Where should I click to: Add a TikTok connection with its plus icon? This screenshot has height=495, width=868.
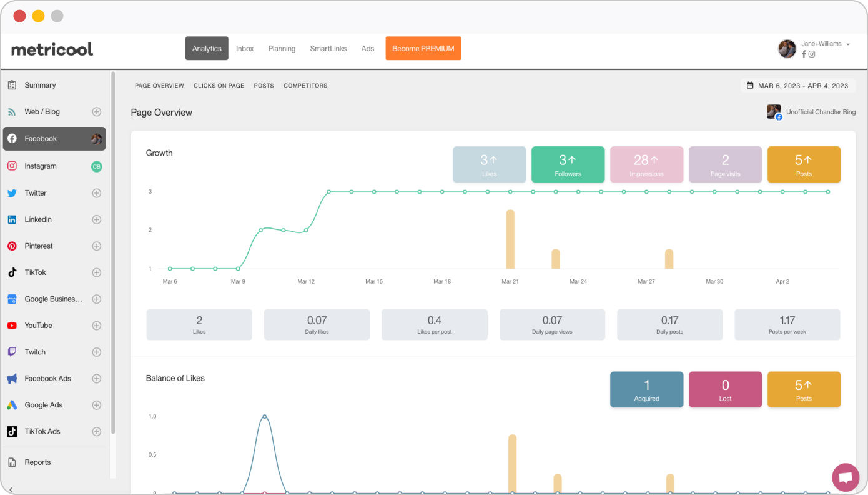point(97,272)
